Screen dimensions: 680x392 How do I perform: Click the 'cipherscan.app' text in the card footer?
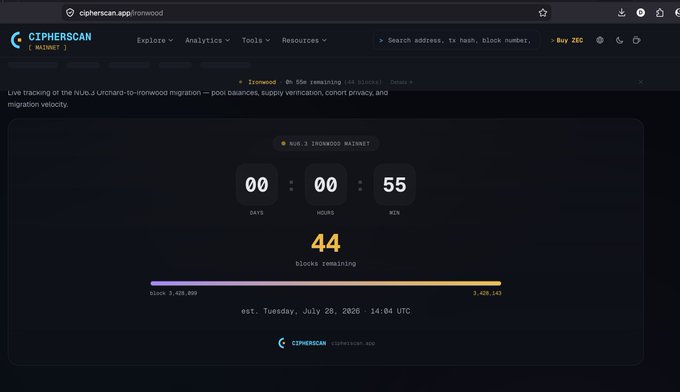[353, 343]
